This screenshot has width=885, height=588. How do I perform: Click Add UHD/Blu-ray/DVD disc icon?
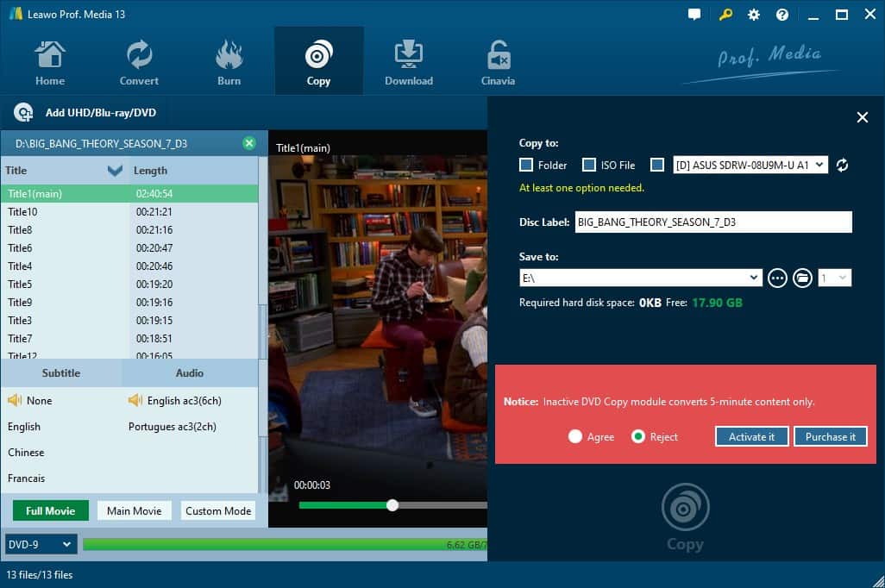click(x=23, y=113)
